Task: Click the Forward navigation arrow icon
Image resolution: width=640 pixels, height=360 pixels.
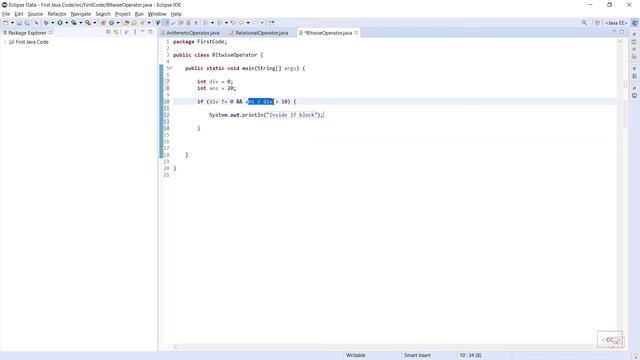Action: click(x=256, y=23)
